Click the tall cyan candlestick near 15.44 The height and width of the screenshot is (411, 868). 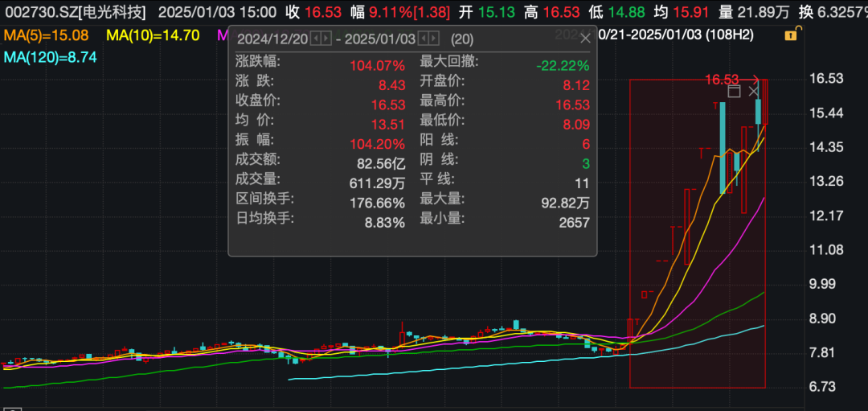click(x=723, y=148)
